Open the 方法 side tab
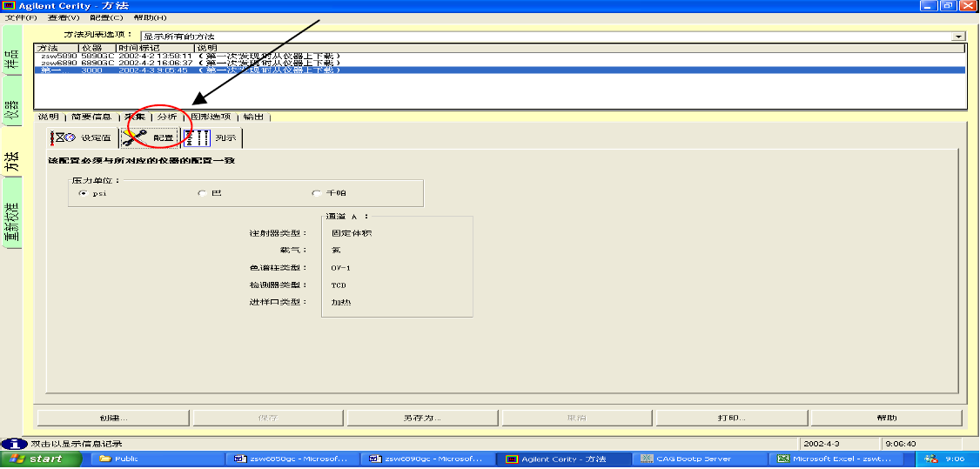The height and width of the screenshot is (469, 980). coord(11,150)
